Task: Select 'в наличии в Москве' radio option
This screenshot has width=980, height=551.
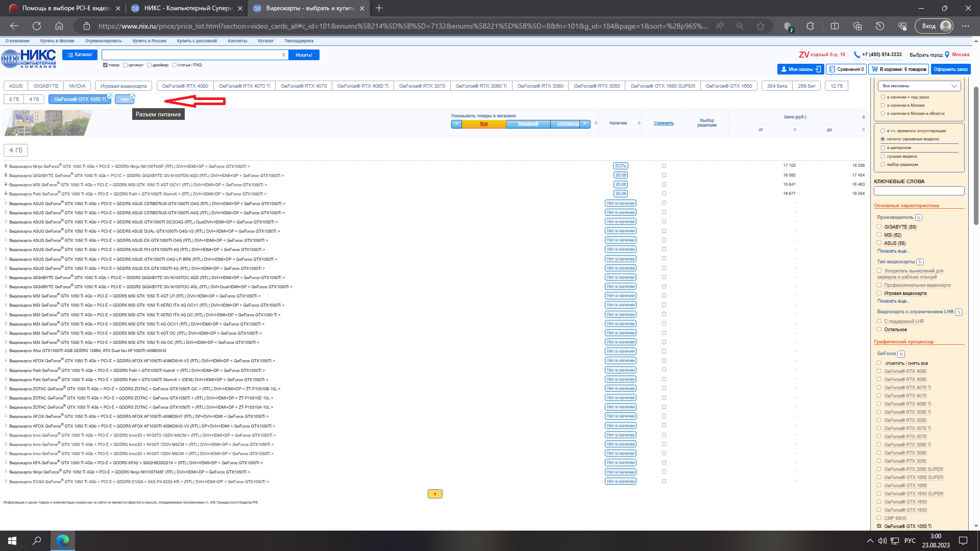Action: point(883,106)
